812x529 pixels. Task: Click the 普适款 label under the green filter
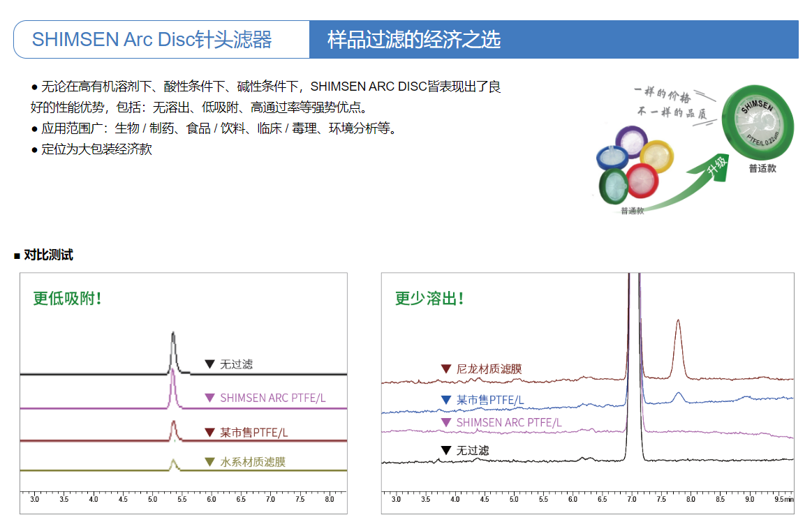[762, 168]
